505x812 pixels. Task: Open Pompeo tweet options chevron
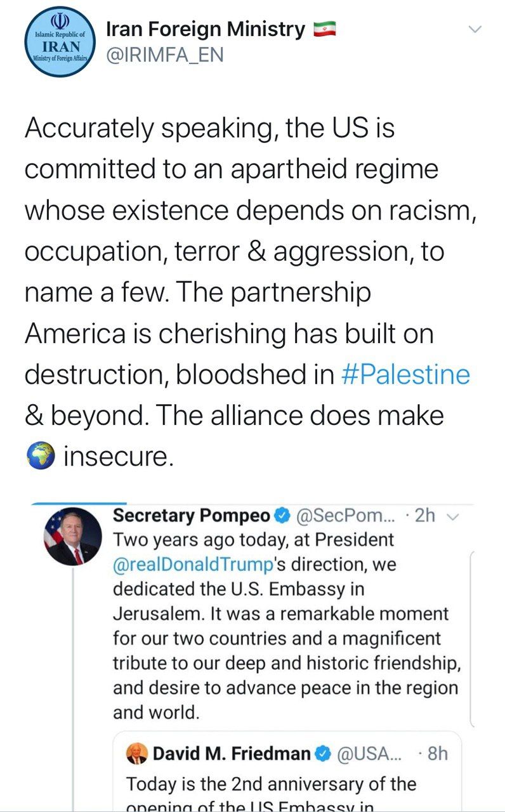pos(452,516)
